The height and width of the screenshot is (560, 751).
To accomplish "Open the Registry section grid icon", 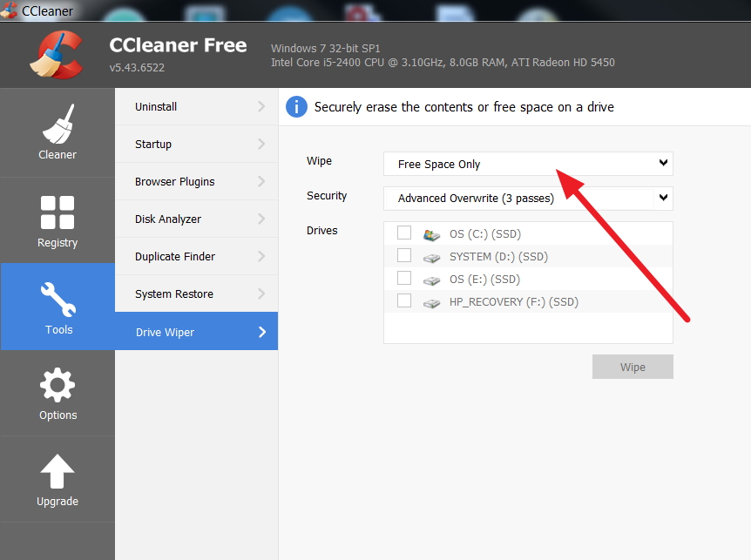I will click(58, 212).
